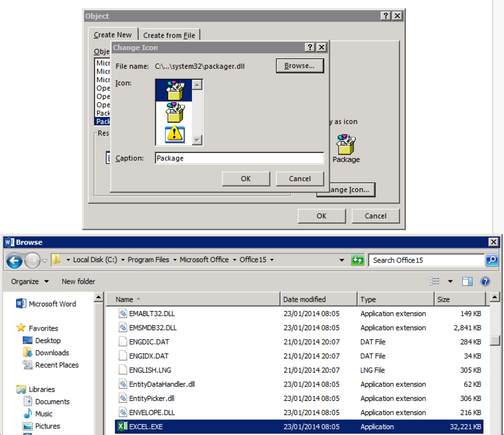
Task: Expand the change view options arrow
Action: point(450,282)
